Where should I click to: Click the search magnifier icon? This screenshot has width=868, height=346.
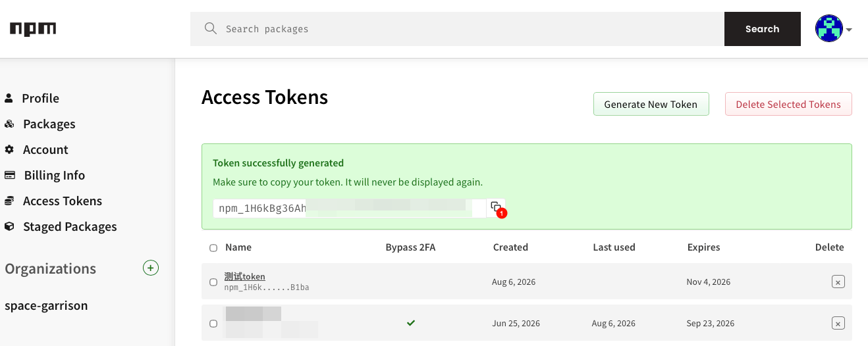point(210,28)
